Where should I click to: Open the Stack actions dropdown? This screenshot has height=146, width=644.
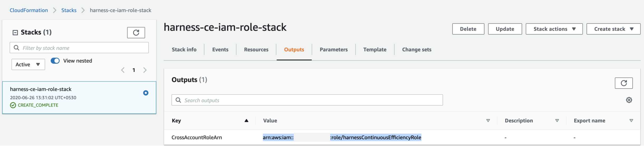pyautogui.click(x=554, y=29)
